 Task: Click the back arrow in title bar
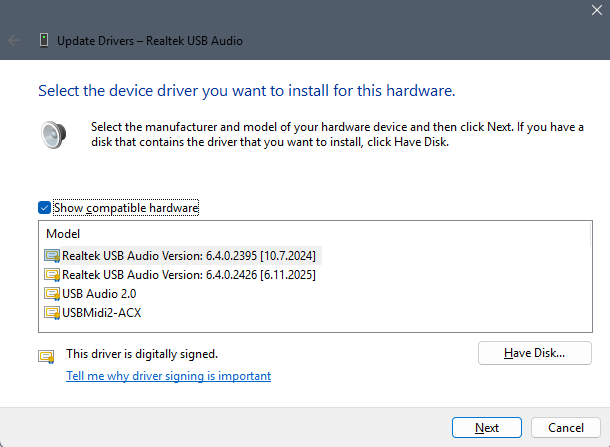point(14,40)
